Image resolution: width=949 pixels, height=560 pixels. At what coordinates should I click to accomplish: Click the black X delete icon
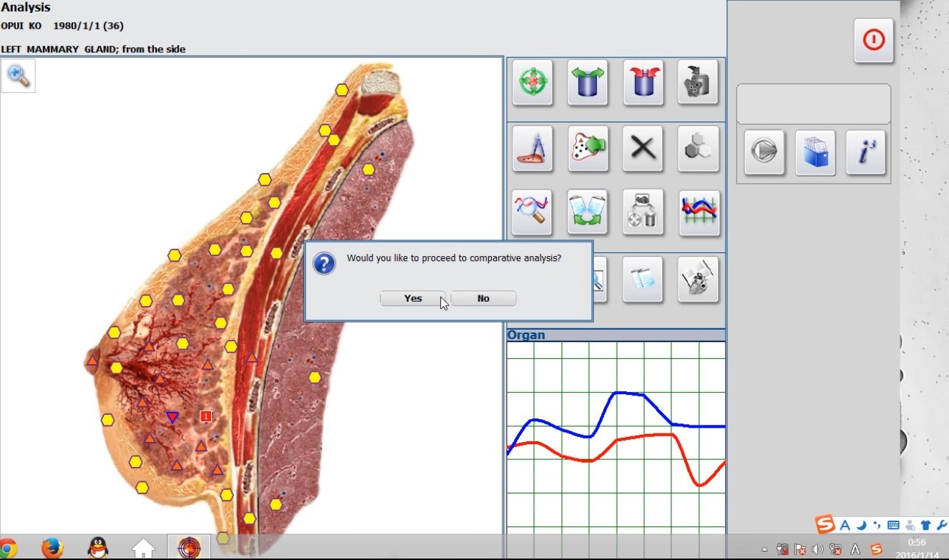coord(643,149)
